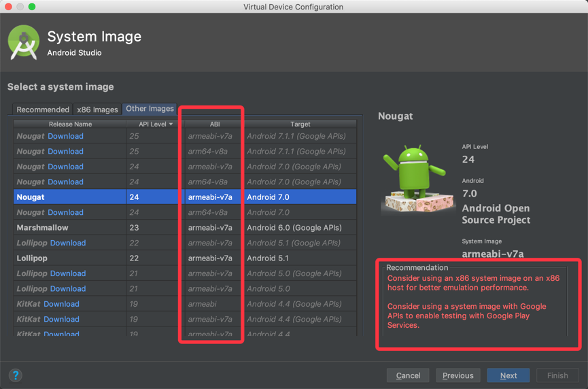Click the Android Studio logo icon
588x389 pixels.
(24, 42)
